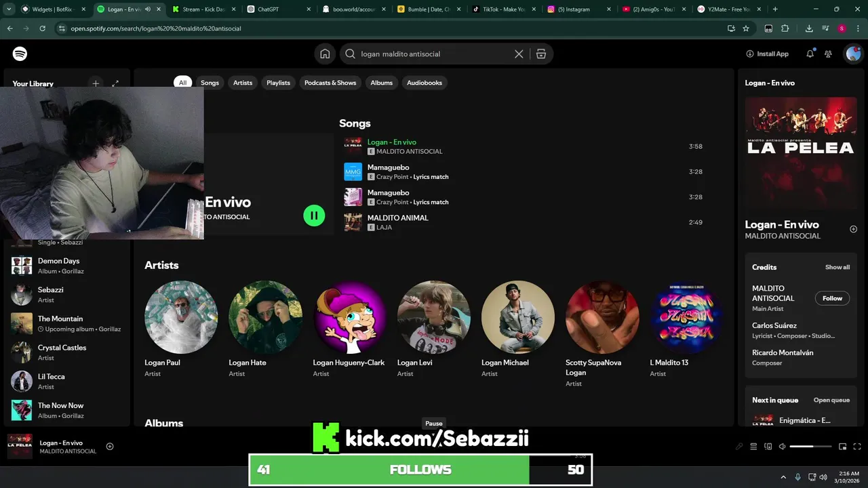The height and width of the screenshot is (488, 868).
Task: Expand Your Library with the arrows icon
Action: click(x=115, y=83)
